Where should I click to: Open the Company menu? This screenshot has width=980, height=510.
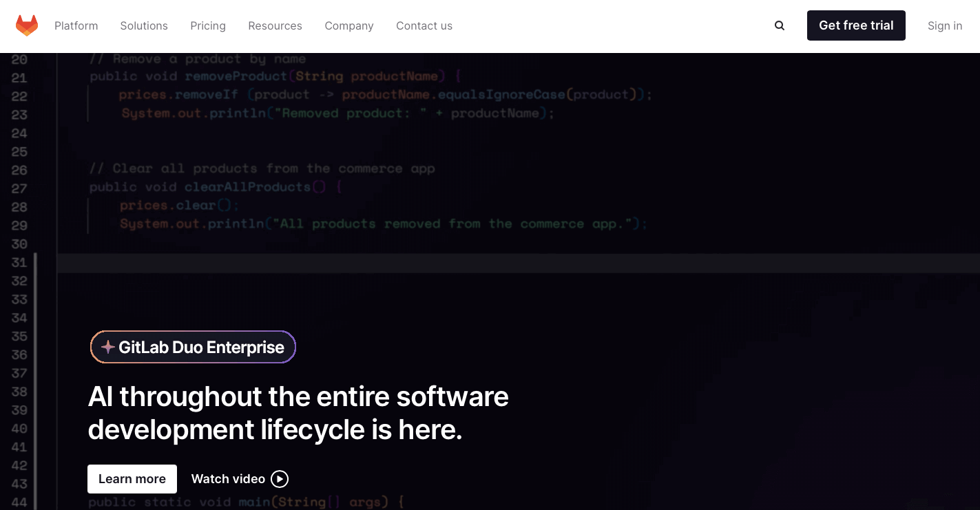[x=349, y=25]
